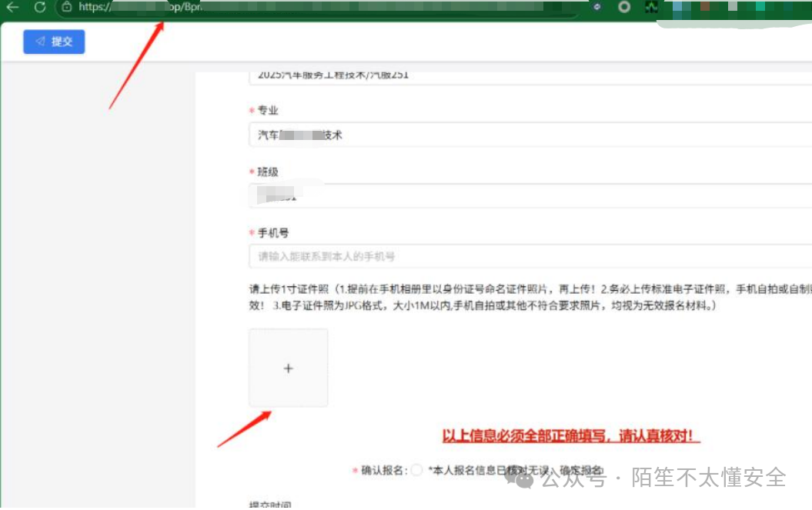
Task: Open site info via the address bar lock icon
Action: click(x=68, y=7)
